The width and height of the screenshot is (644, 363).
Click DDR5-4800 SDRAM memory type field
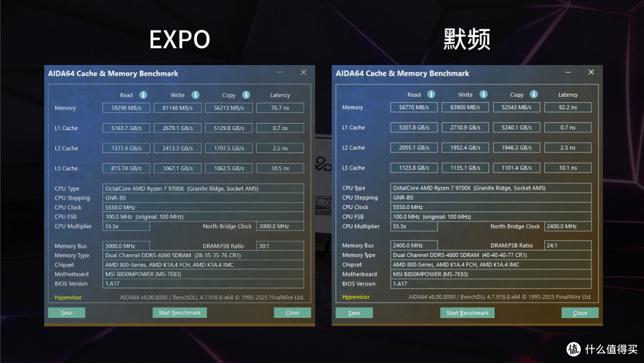pyautogui.click(x=491, y=255)
